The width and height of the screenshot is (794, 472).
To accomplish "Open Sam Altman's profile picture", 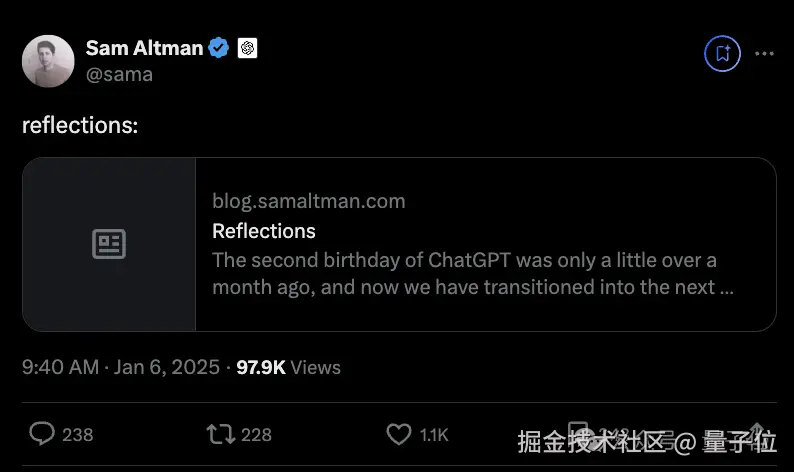I will coord(48,61).
